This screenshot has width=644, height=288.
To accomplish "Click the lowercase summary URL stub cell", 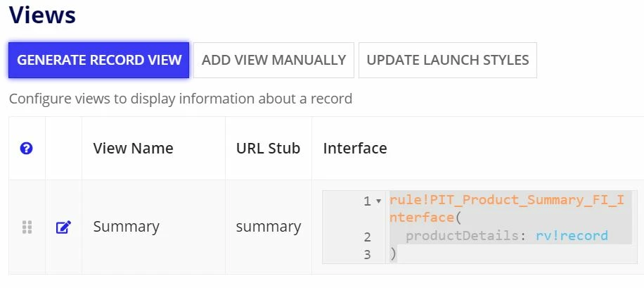I will [268, 227].
